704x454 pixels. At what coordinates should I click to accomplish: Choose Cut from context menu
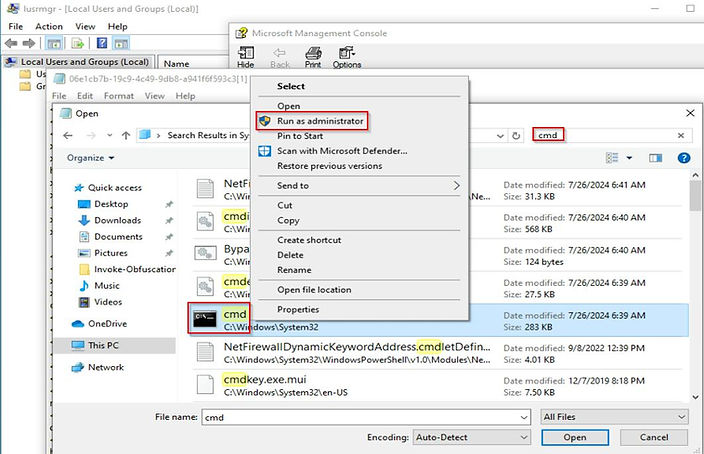click(285, 205)
